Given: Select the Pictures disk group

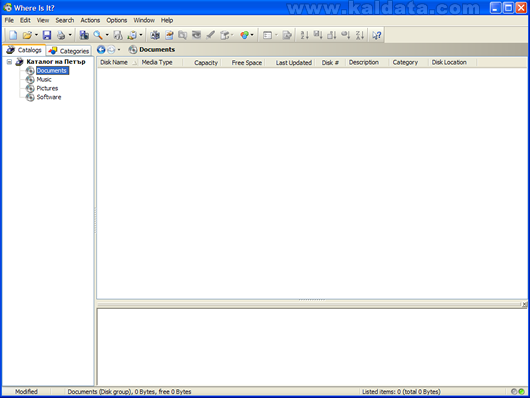Looking at the screenshot, I should coord(47,88).
